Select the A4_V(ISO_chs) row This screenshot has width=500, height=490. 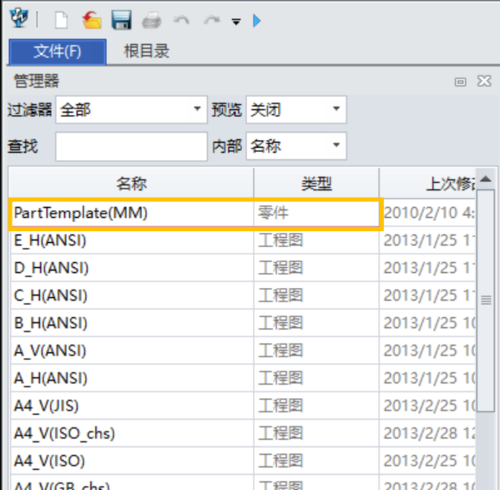(242, 434)
